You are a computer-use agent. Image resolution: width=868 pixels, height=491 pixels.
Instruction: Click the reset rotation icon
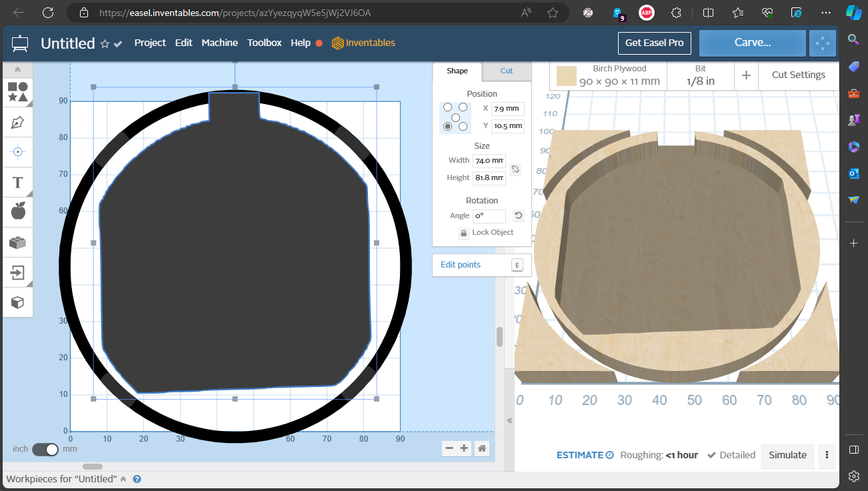click(518, 215)
